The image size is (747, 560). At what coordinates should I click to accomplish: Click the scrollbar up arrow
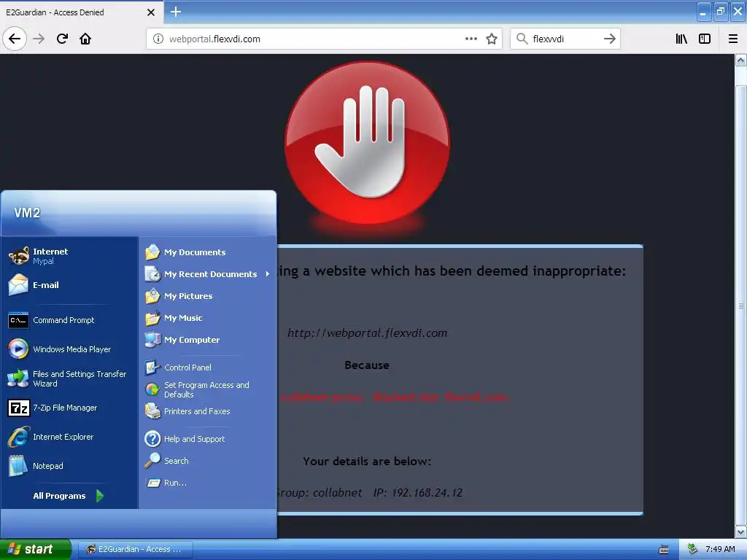point(740,60)
